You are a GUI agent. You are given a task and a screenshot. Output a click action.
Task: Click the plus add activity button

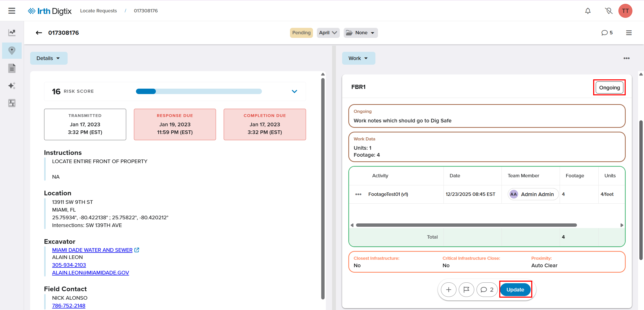point(448,290)
